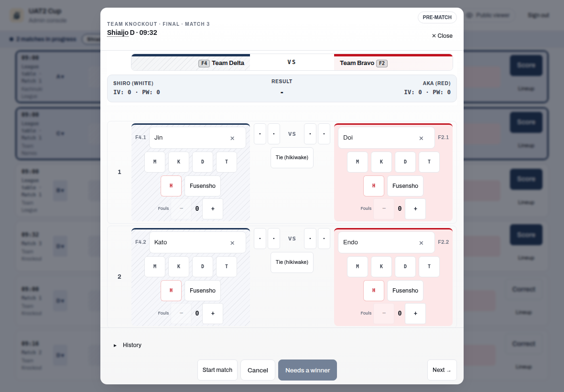Viewport: 564px width, 392px height.
Task: Click last point slot in Doi's row
Action: [x=324, y=134]
